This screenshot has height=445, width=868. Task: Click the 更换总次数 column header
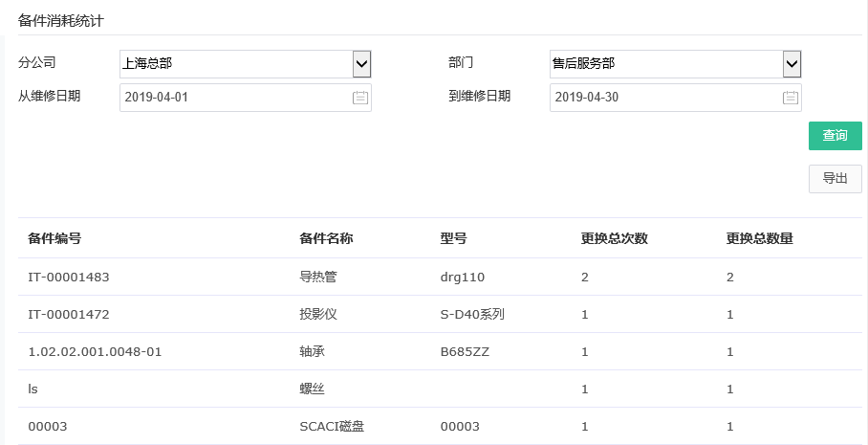click(614, 238)
